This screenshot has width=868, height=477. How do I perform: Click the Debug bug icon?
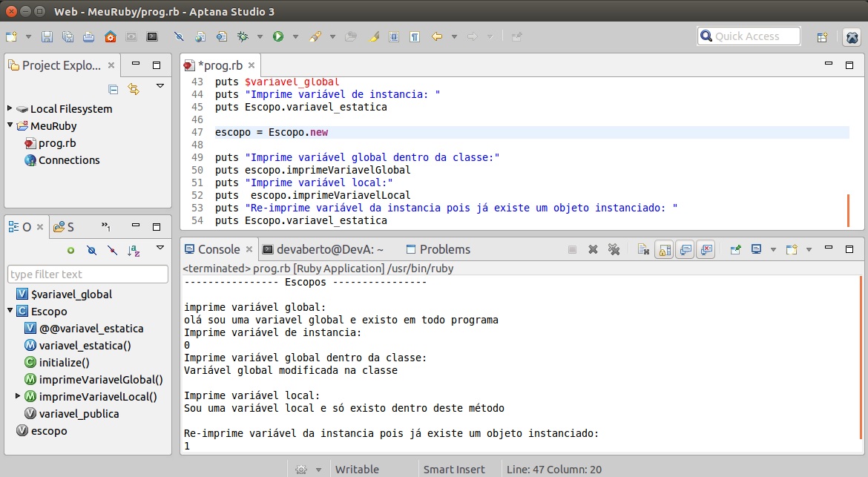pyautogui.click(x=242, y=36)
